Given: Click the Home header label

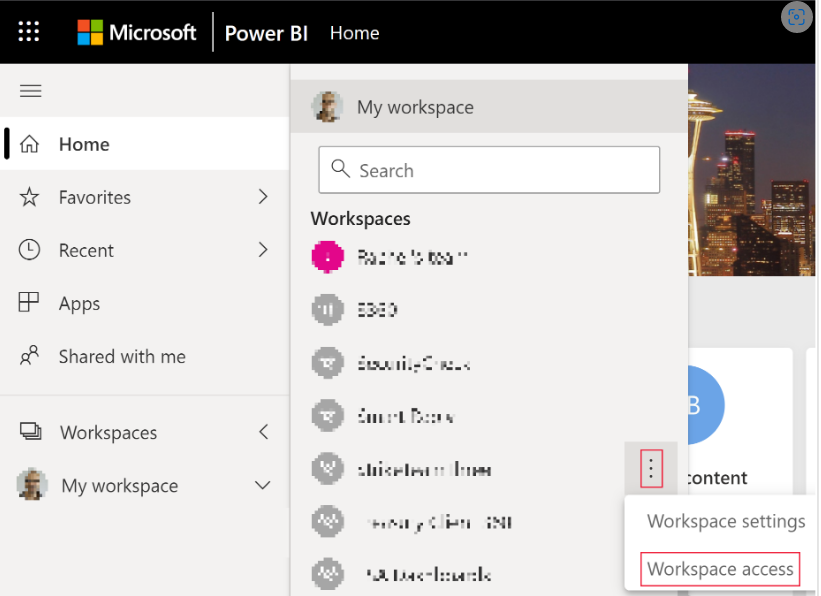Looking at the screenshot, I should [354, 33].
